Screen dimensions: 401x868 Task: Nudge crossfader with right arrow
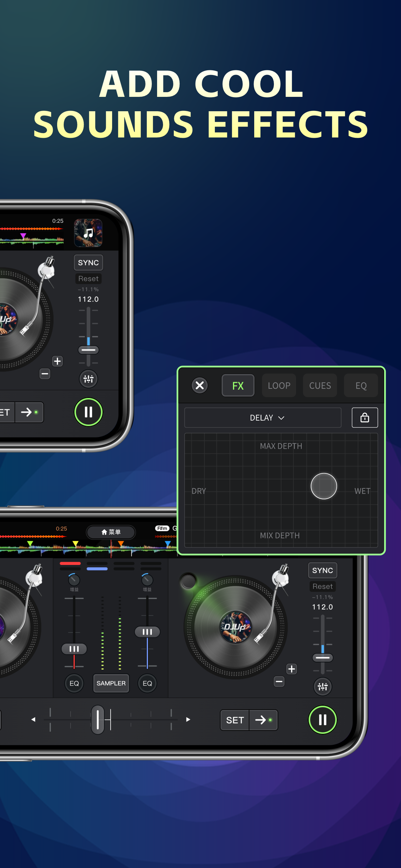point(188,719)
